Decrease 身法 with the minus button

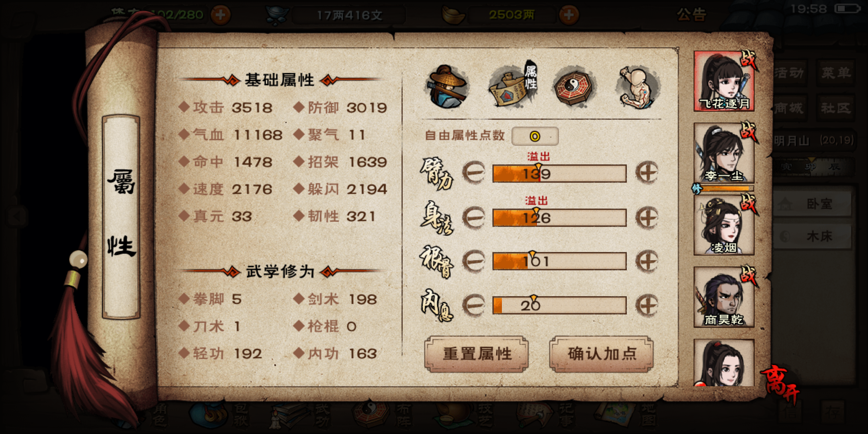click(474, 218)
